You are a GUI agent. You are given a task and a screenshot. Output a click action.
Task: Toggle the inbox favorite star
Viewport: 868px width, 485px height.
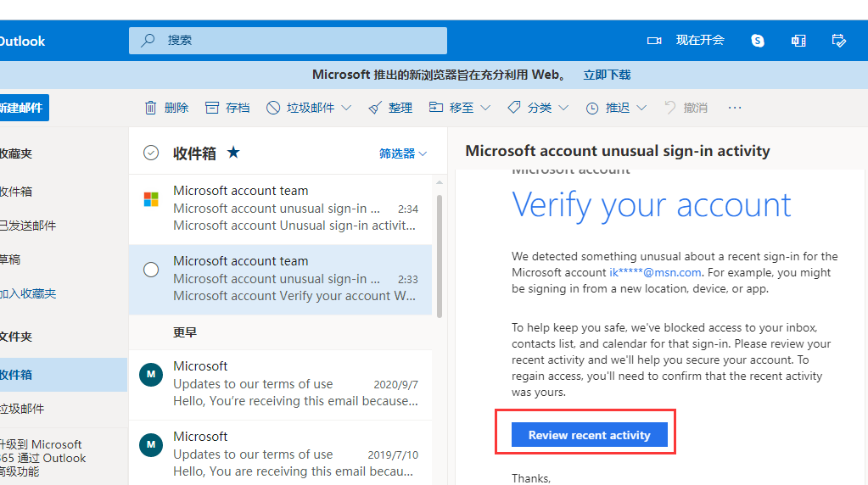233,152
